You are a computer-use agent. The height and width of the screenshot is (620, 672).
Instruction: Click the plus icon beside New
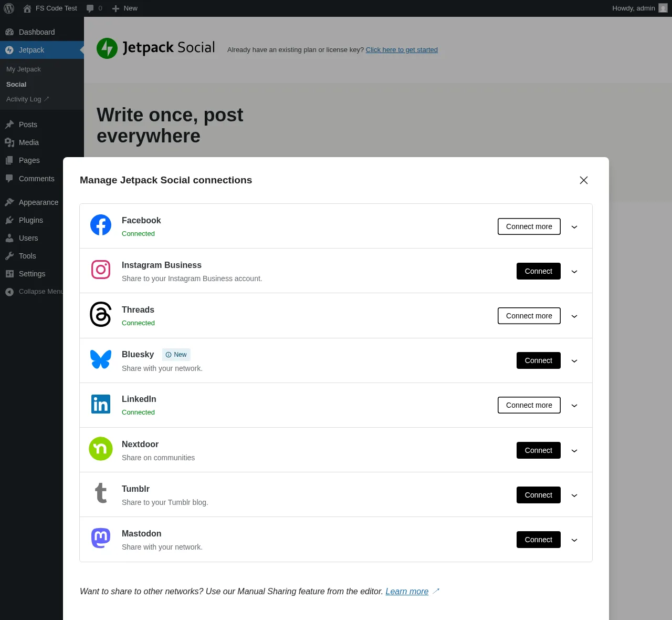coord(116,8)
